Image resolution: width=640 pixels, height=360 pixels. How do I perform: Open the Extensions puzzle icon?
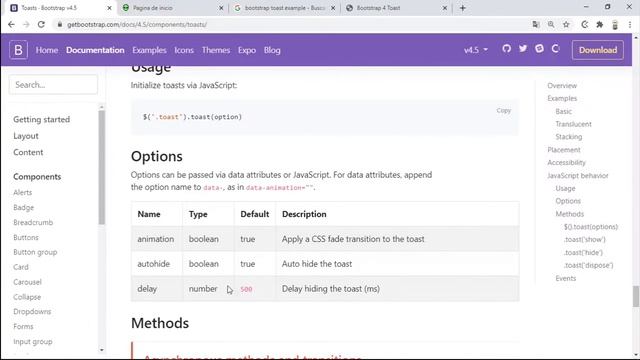(600, 24)
